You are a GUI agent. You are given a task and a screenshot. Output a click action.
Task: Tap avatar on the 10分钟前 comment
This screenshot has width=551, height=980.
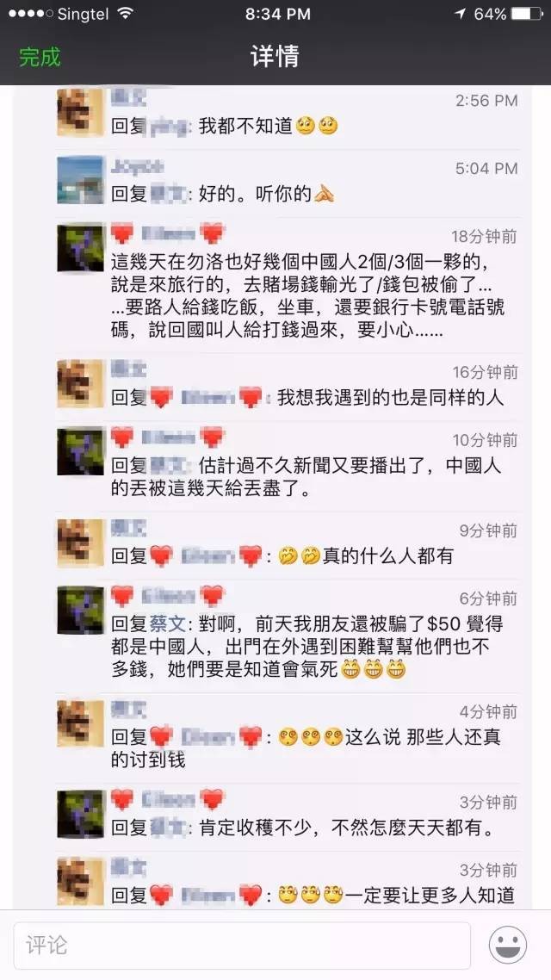(x=80, y=450)
